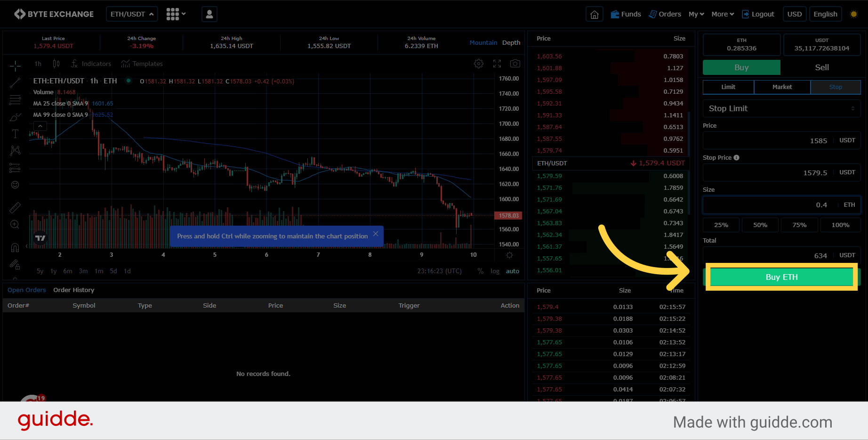Submit order with Buy ETH button
Image resolution: width=868 pixels, height=440 pixels.
point(781,277)
